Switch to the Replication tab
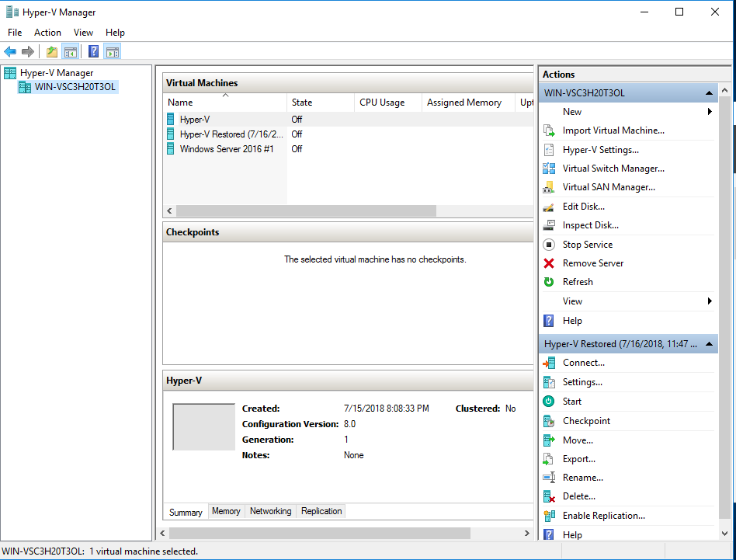736x560 pixels. 321,511
